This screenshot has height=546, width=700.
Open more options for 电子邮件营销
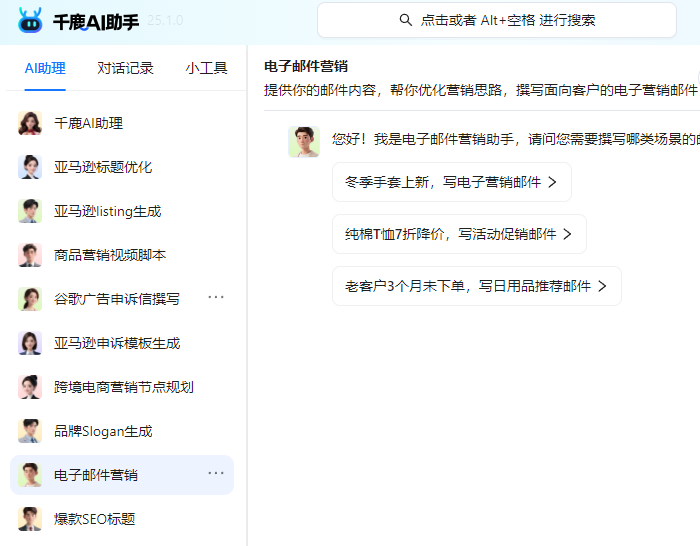point(216,473)
